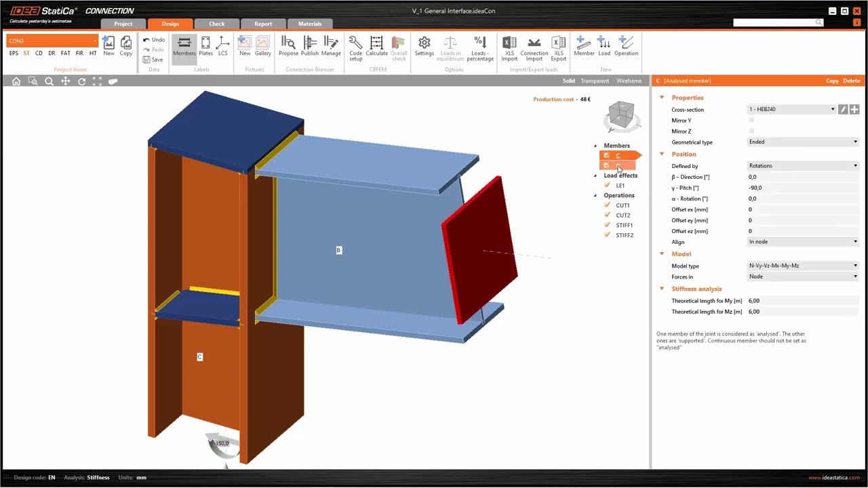
Task: Add new cross-section with plus icon
Action: 854,109
